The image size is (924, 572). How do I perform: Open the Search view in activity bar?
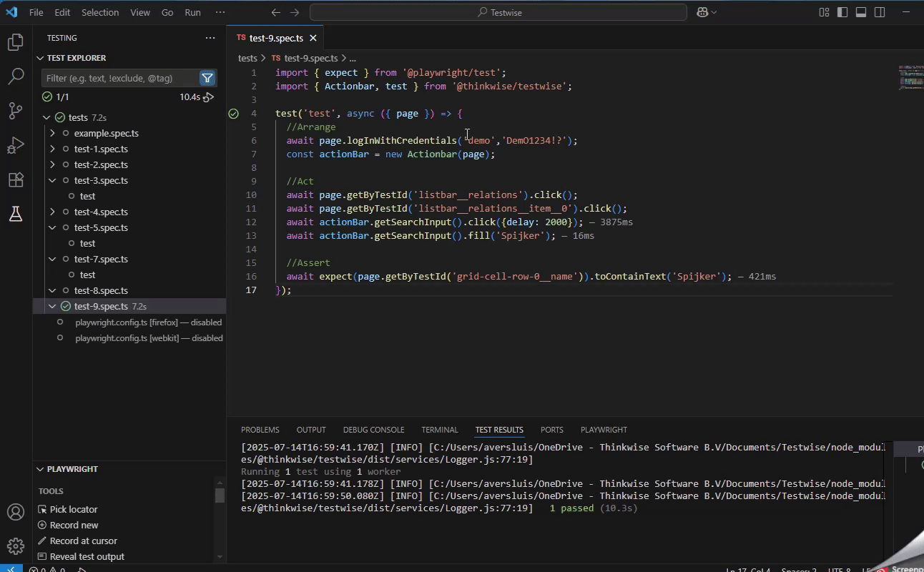16,77
